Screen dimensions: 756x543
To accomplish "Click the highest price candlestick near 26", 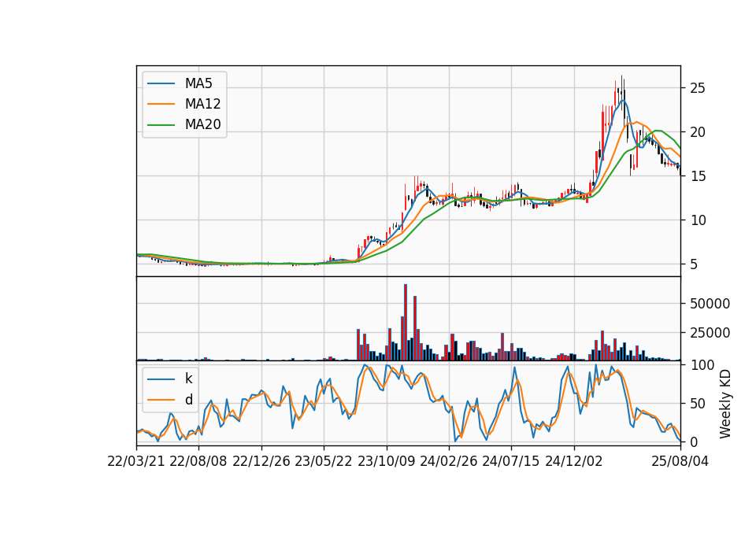I will point(621,94).
